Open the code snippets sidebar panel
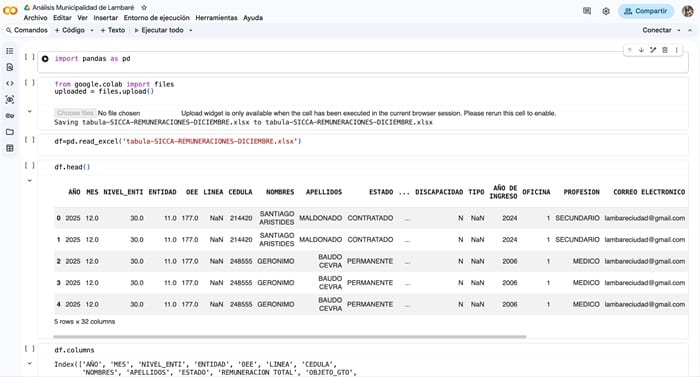Screen dimensions: 700x377 pyautogui.click(x=10, y=83)
